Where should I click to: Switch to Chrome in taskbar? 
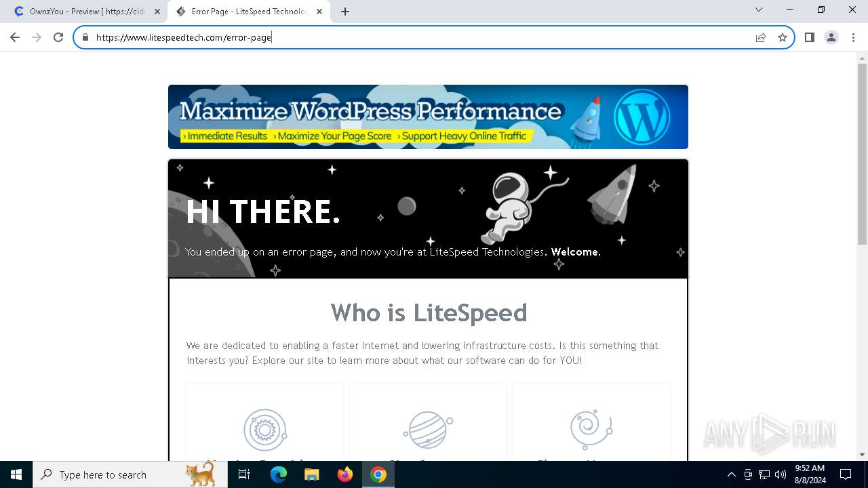tap(378, 474)
